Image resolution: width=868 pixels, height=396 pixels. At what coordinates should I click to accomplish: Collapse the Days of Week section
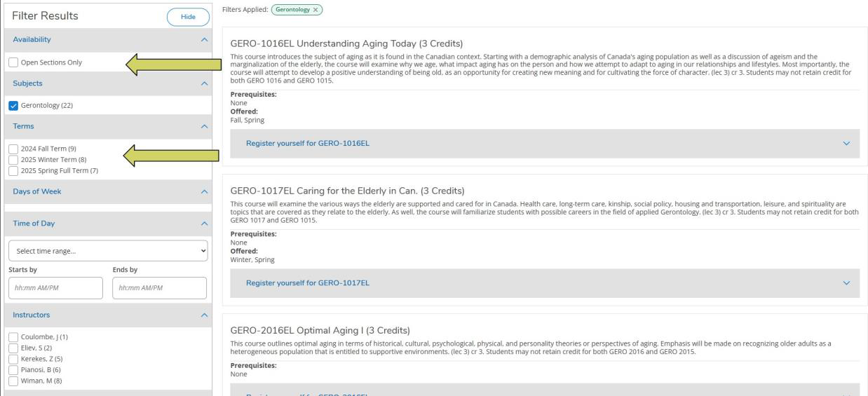tap(203, 191)
